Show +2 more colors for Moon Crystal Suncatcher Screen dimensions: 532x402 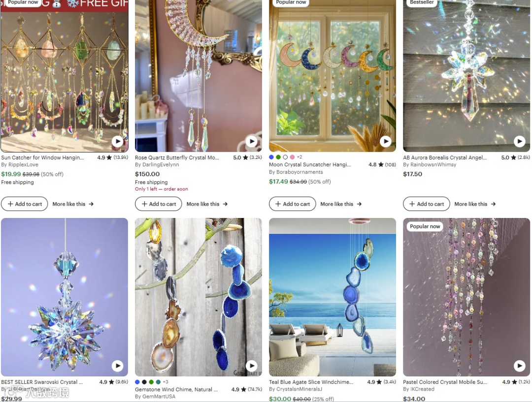(x=299, y=157)
